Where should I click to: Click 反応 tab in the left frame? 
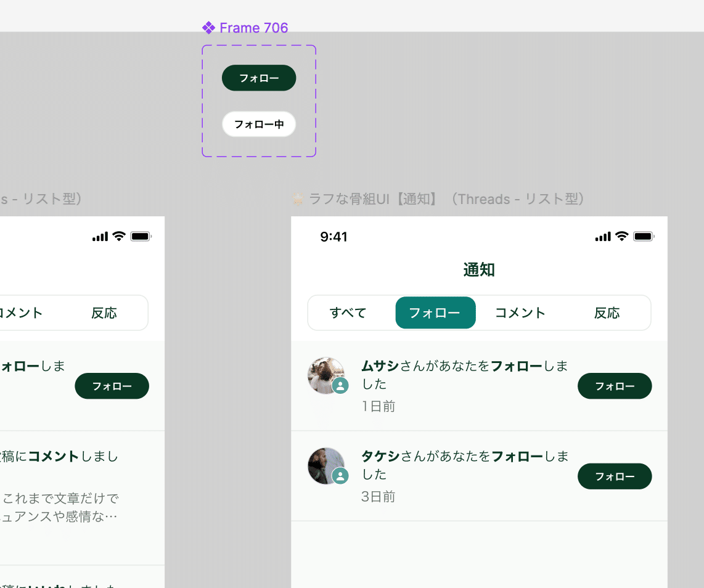coord(104,313)
